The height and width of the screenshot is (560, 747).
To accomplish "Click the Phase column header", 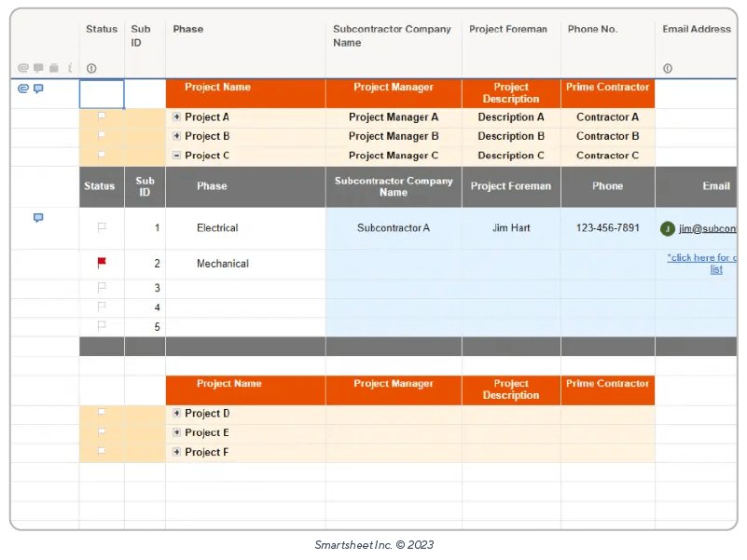I will coord(187,29).
